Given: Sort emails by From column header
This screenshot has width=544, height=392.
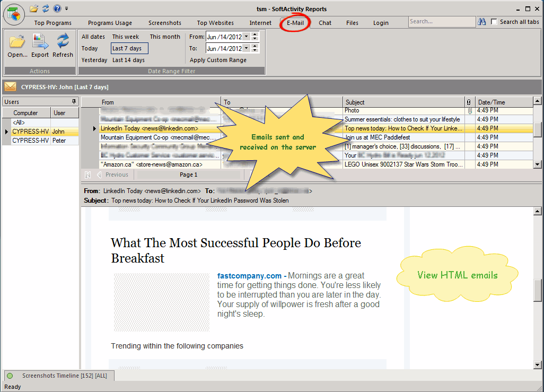Looking at the screenshot, I should coord(160,102).
